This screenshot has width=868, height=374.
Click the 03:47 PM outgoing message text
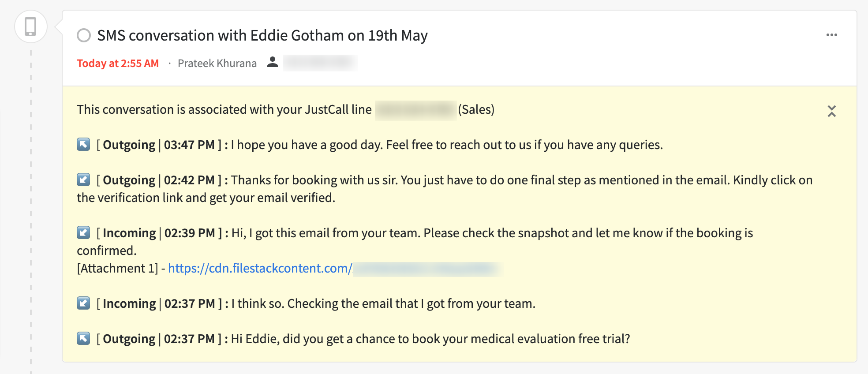[446, 145]
